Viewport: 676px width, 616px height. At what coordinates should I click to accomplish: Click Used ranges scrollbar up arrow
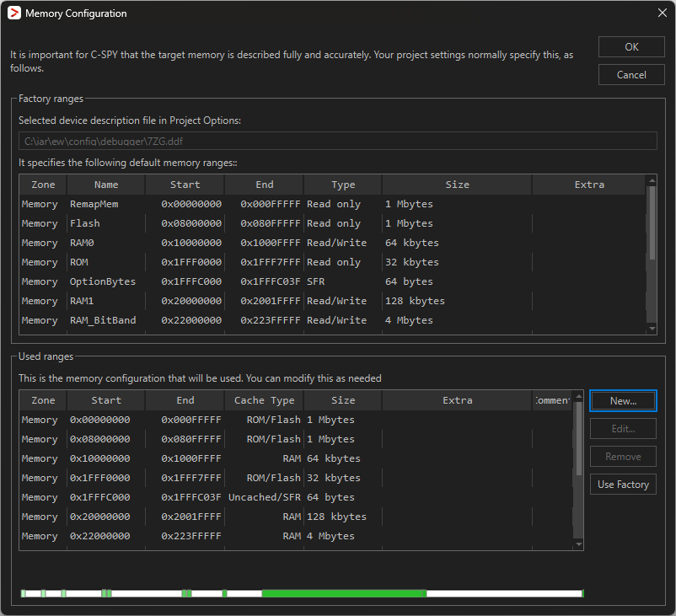tap(579, 396)
